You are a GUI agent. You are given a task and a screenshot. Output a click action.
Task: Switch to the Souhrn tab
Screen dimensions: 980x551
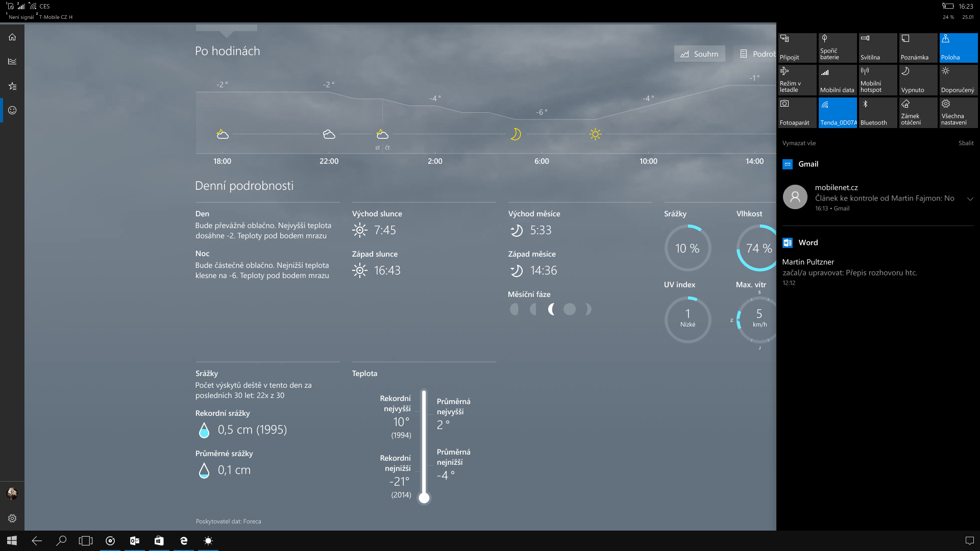coord(699,54)
